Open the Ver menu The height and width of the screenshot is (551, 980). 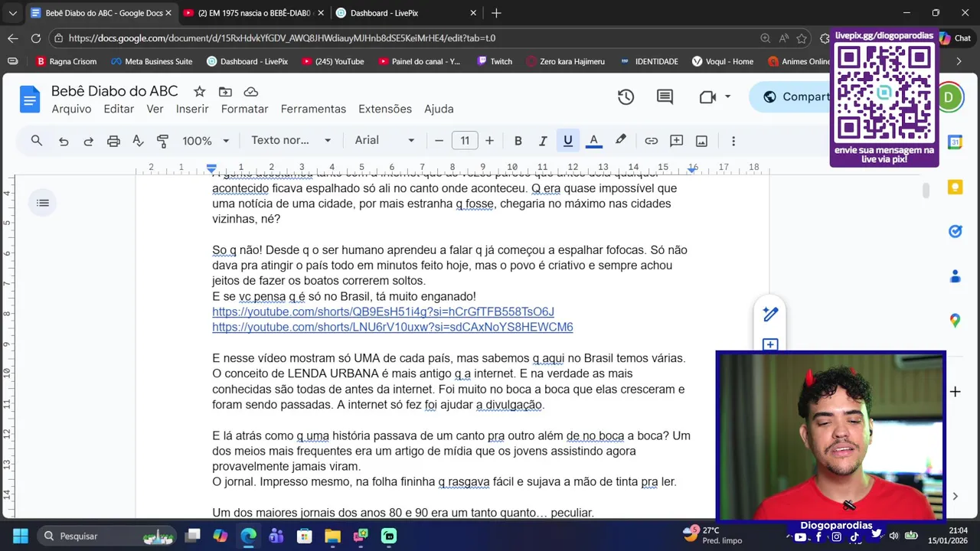155,109
